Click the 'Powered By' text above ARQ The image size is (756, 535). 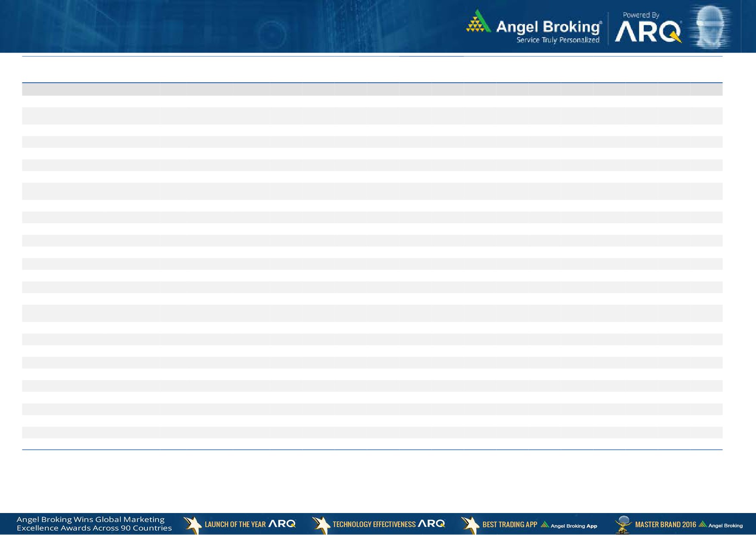(641, 15)
